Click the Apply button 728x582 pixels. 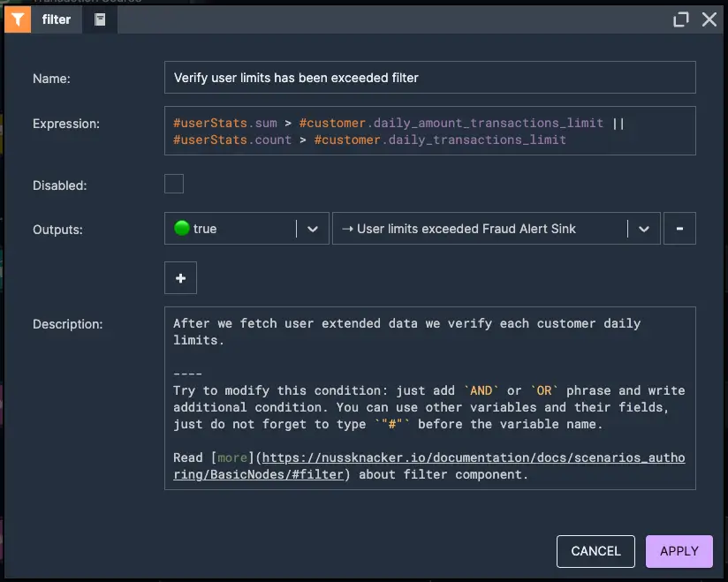[679, 551]
